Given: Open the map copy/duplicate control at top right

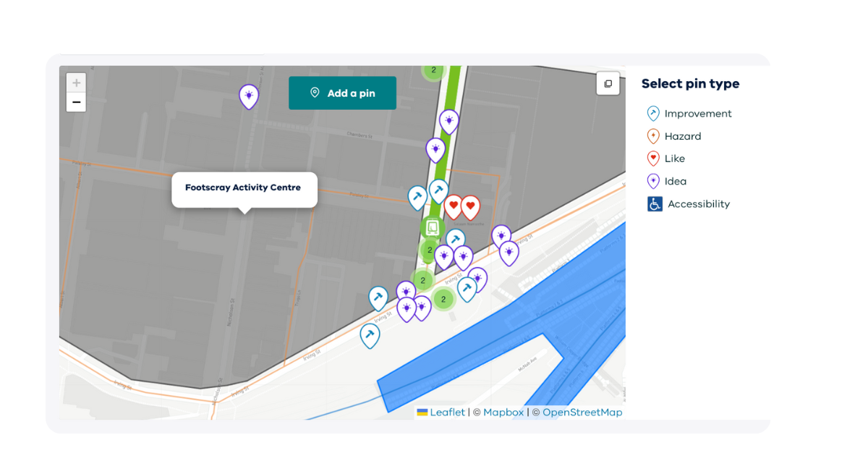Looking at the screenshot, I should coord(608,84).
